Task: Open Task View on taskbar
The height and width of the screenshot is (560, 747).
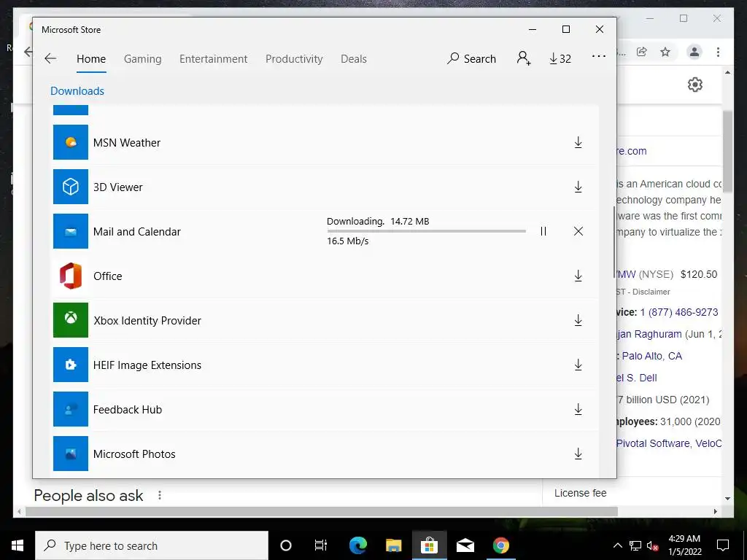Action: point(321,545)
